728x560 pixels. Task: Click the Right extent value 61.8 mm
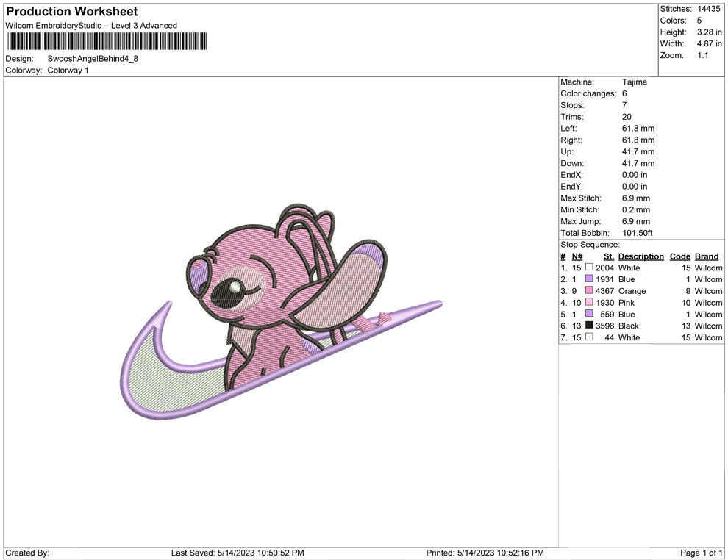[638, 140]
